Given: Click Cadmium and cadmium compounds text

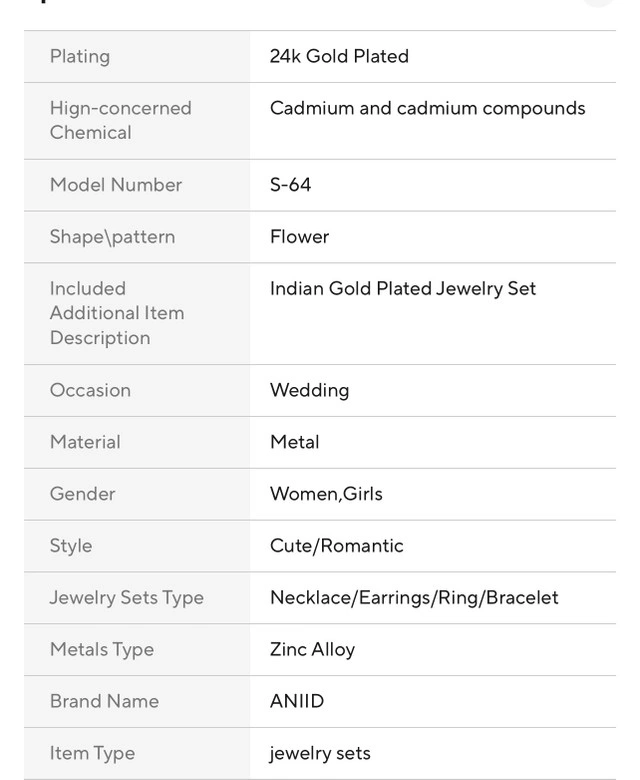Looking at the screenshot, I should click(427, 108).
